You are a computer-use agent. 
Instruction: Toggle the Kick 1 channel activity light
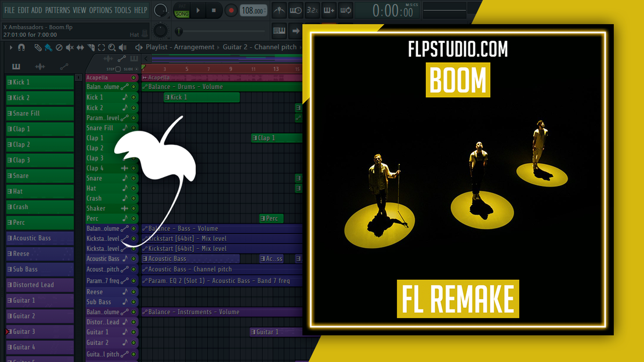pyautogui.click(x=134, y=97)
